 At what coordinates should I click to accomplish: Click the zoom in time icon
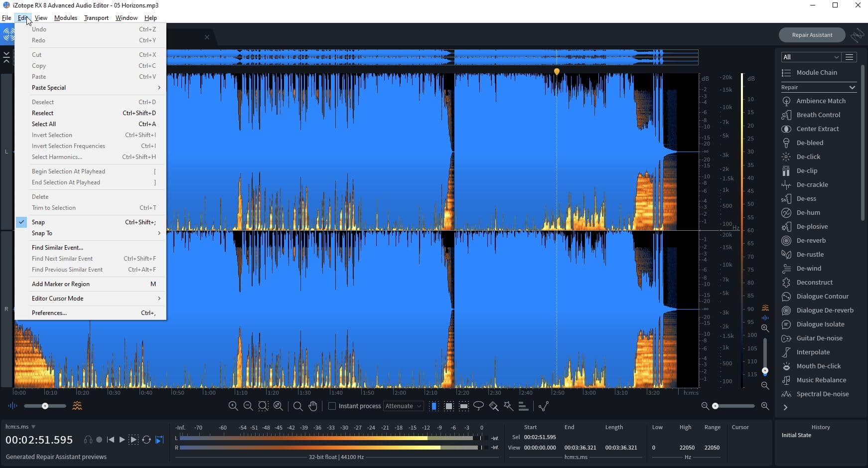coord(233,406)
